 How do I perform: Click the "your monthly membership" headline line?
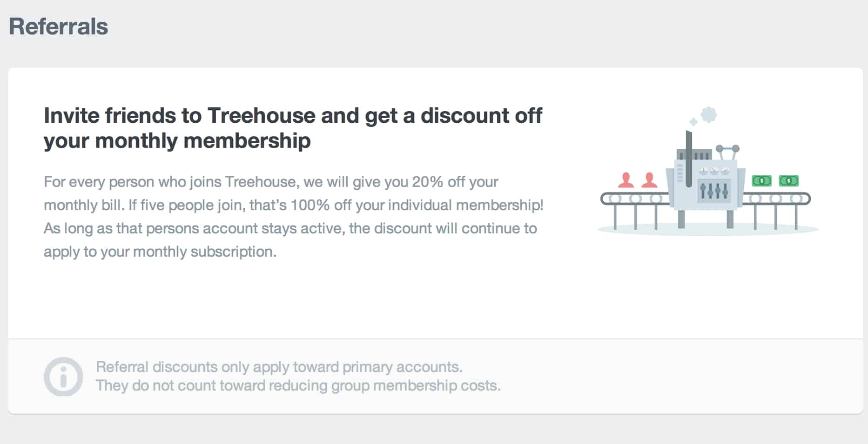177,140
